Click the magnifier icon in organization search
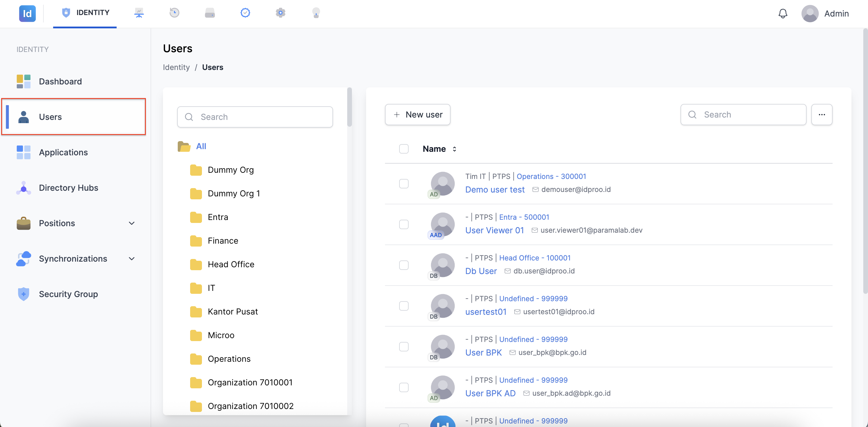This screenshot has height=427, width=868. [189, 117]
